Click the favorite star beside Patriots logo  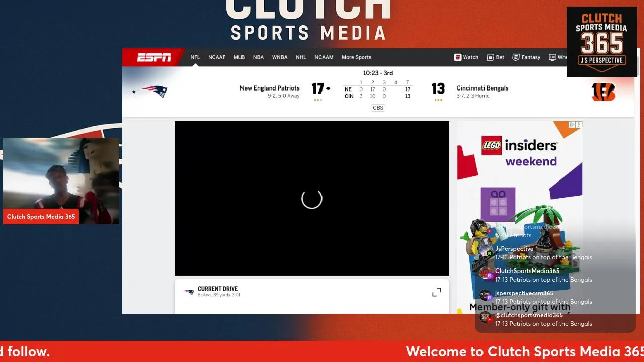pos(134,92)
